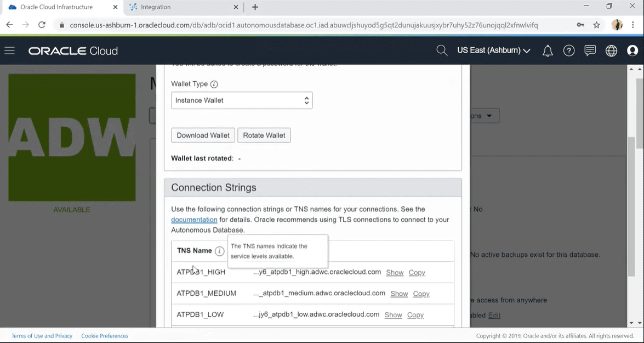This screenshot has height=343, width=644.
Task: Click the AVAILABLE status text
Action: (72, 210)
